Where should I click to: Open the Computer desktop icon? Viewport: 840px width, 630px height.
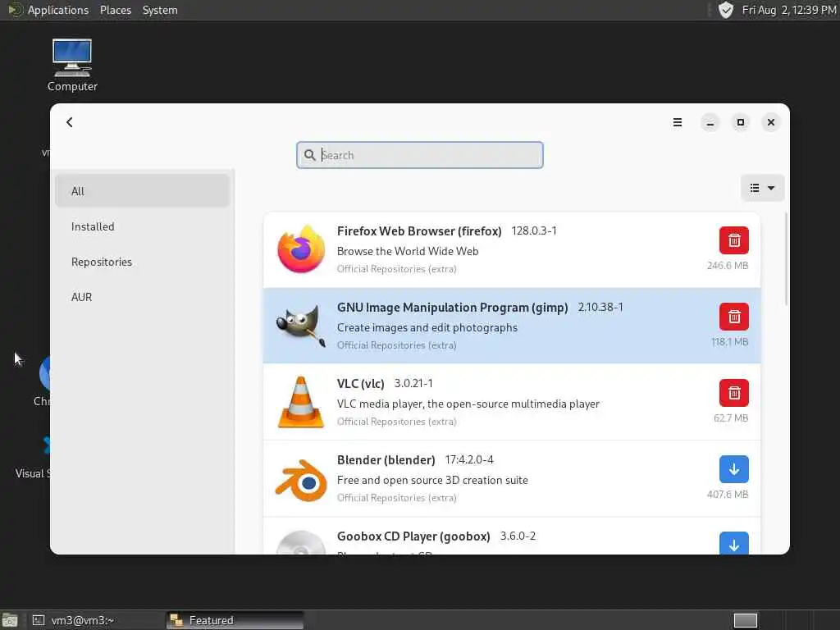pos(72,66)
